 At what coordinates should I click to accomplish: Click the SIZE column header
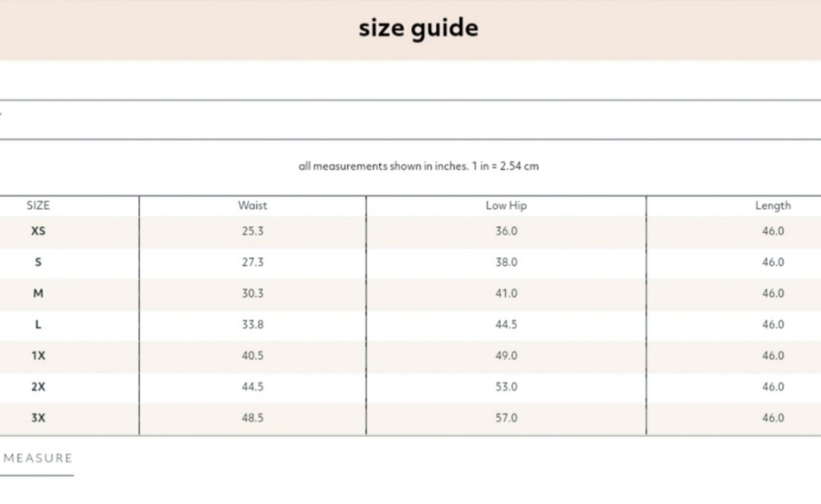coord(38,206)
